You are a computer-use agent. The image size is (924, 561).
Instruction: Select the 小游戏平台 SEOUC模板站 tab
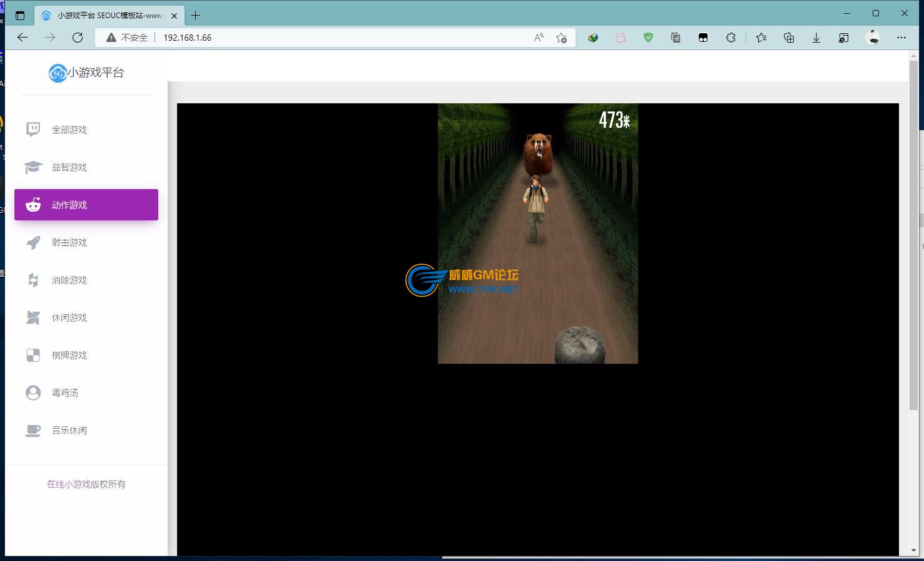(x=109, y=16)
